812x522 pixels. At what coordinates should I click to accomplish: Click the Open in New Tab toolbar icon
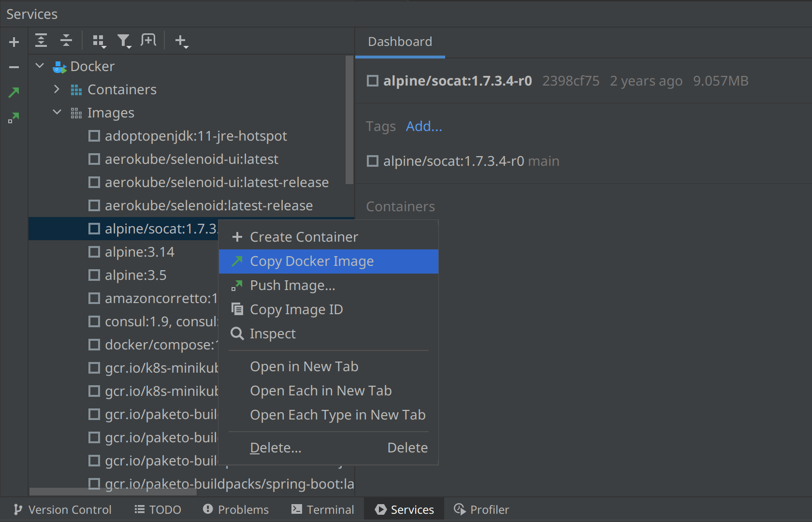148,41
